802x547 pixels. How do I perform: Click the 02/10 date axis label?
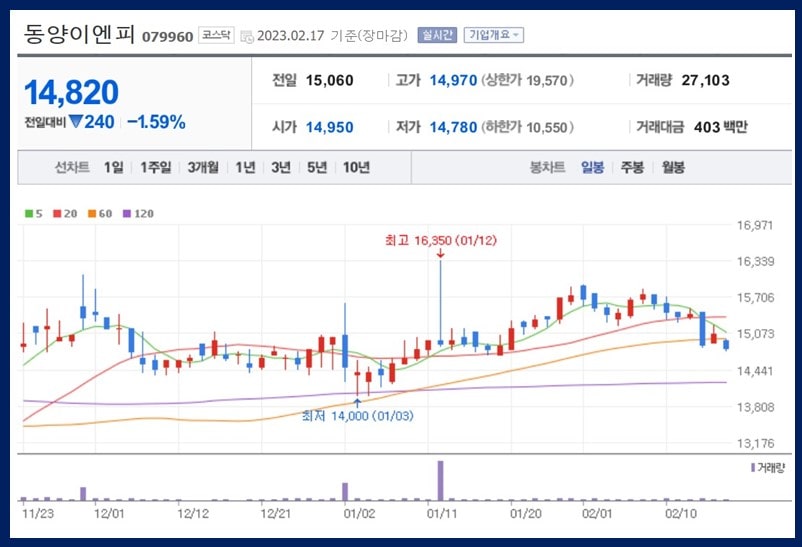click(x=681, y=513)
